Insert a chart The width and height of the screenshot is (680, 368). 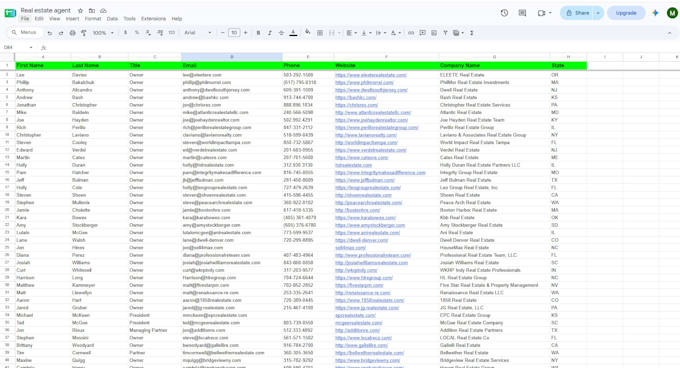point(434,33)
